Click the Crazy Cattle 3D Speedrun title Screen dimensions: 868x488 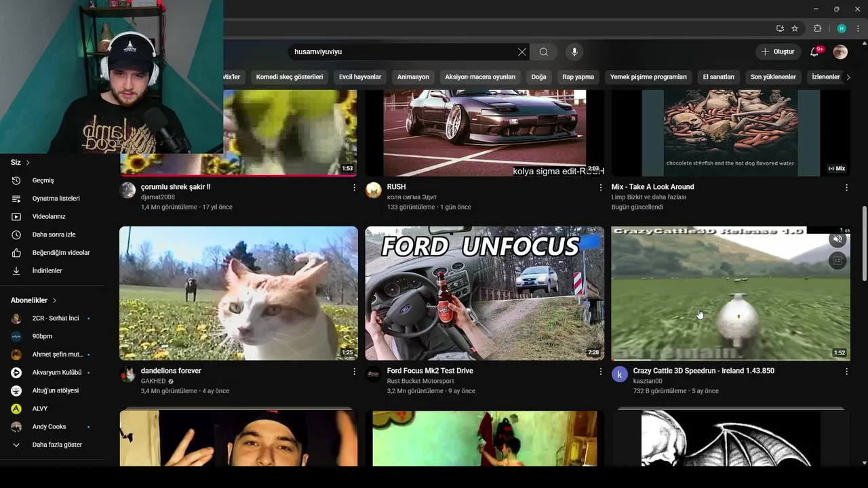pos(703,371)
